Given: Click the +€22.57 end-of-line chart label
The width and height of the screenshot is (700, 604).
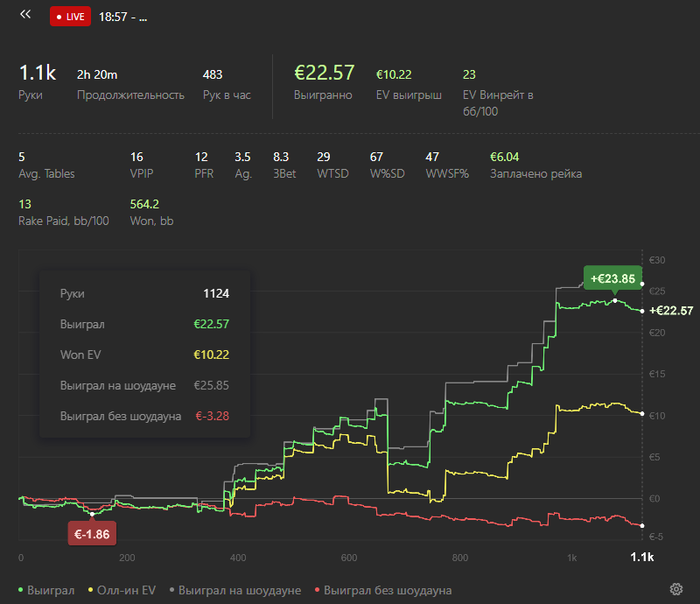Looking at the screenshot, I should 671,311.
